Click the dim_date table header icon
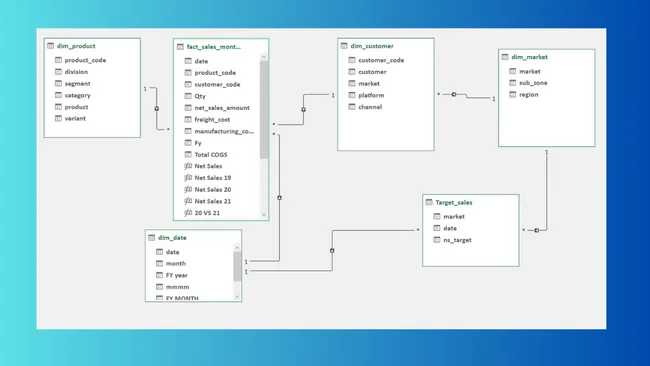This screenshot has width=650, height=366. pyautogui.click(x=152, y=238)
